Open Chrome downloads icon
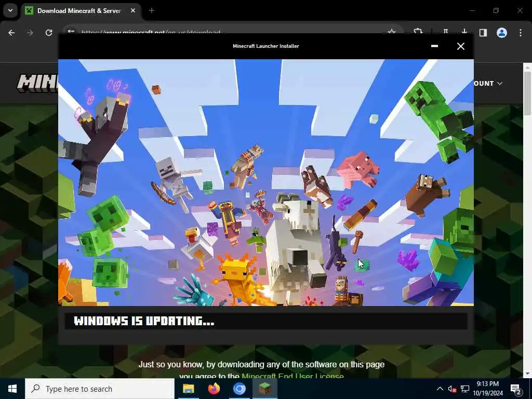Screen dimensions: 532x399 tap(464, 32)
